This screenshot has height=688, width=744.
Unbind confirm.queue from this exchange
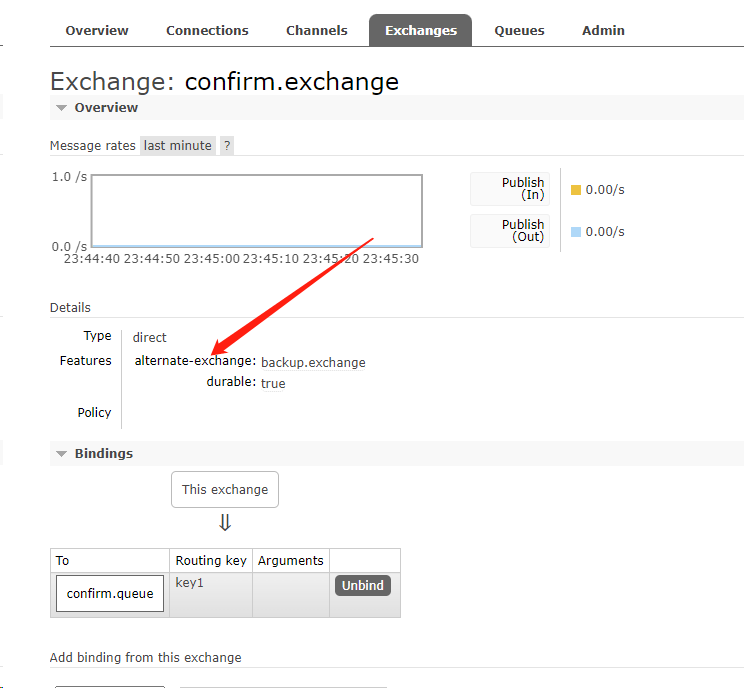click(363, 586)
